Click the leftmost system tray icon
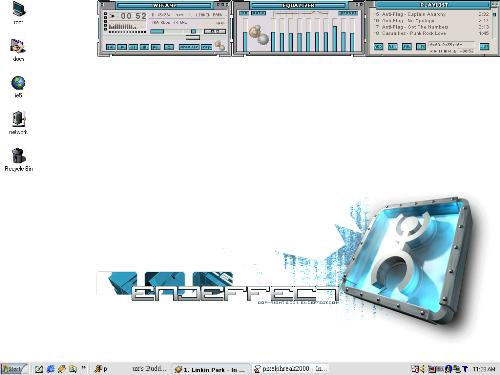This screenshot has width=500, height=375. [x=414, y=369]
